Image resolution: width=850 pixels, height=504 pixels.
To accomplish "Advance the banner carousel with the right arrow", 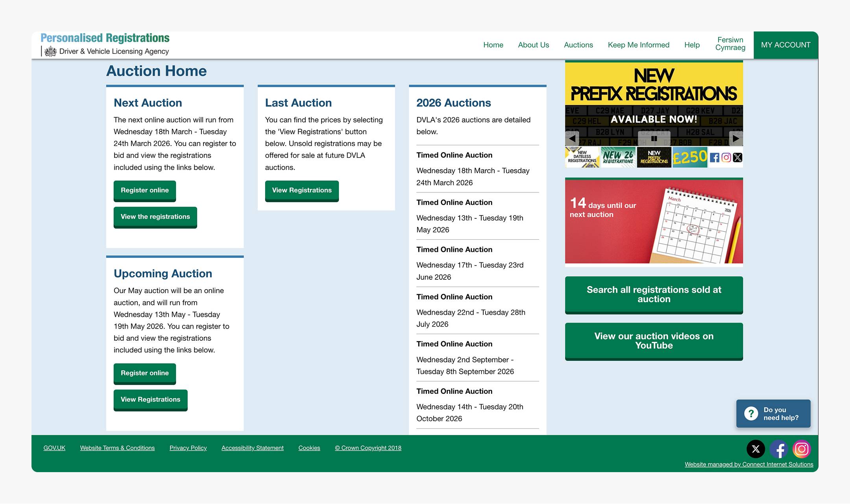I will (x=735, y=138).
